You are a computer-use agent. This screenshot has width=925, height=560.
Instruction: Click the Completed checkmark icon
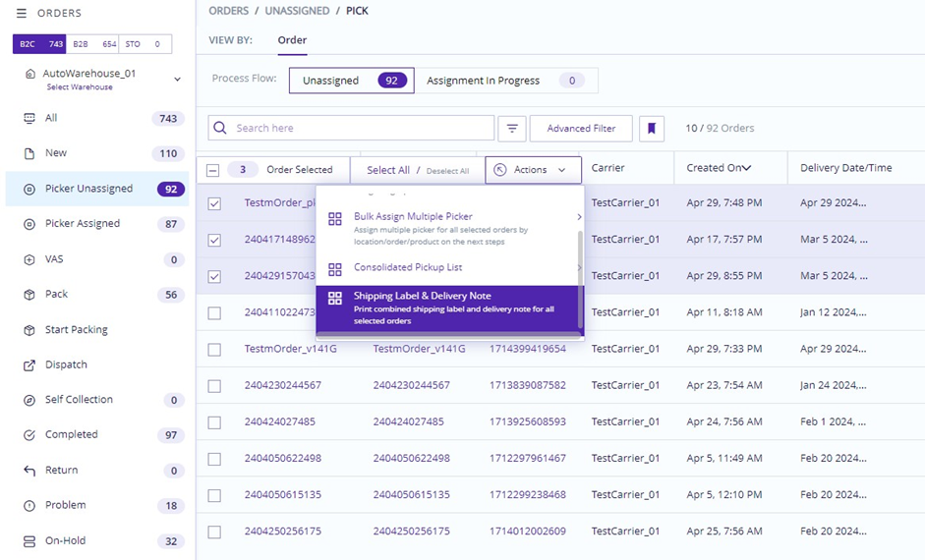[29, 435]
